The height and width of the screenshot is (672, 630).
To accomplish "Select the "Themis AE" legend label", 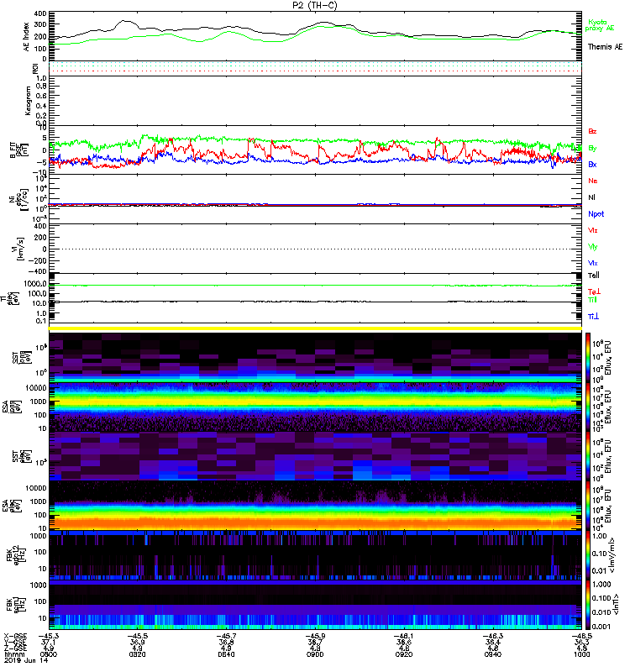I will (605, 47).
